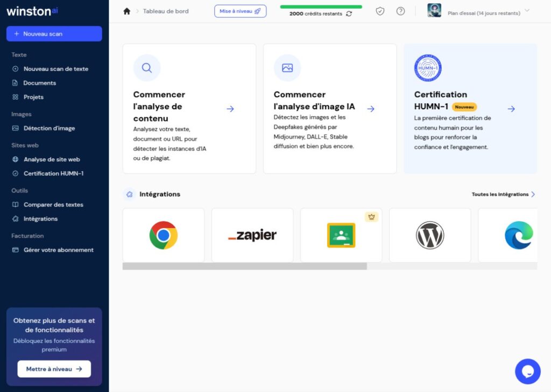Go to Comparer des textes
The height and width of the screenshot is (392, 551).
(x=53, y=205)
